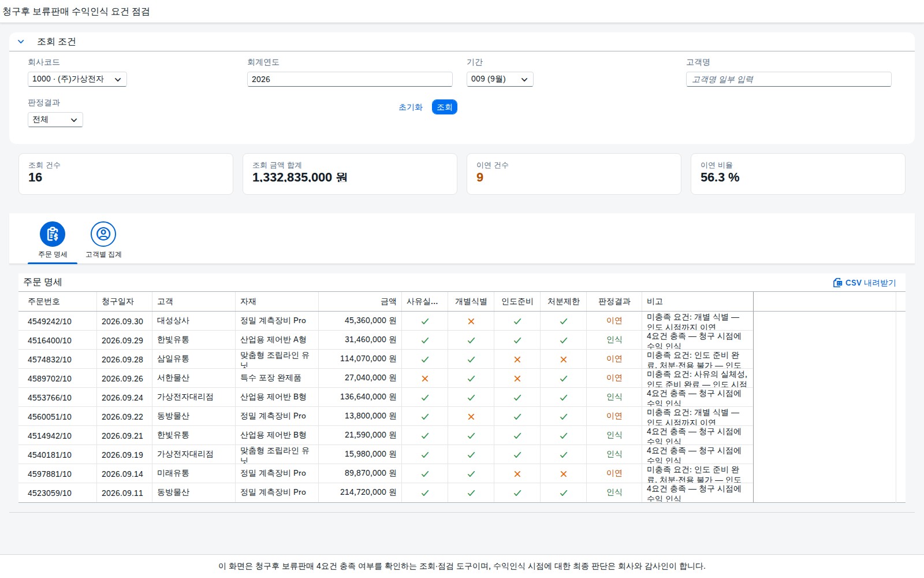The width and height of the screenshot is (924, 578).
Task: Click the 조회 button
Action: pyautogui.click(x=445, y=107)
